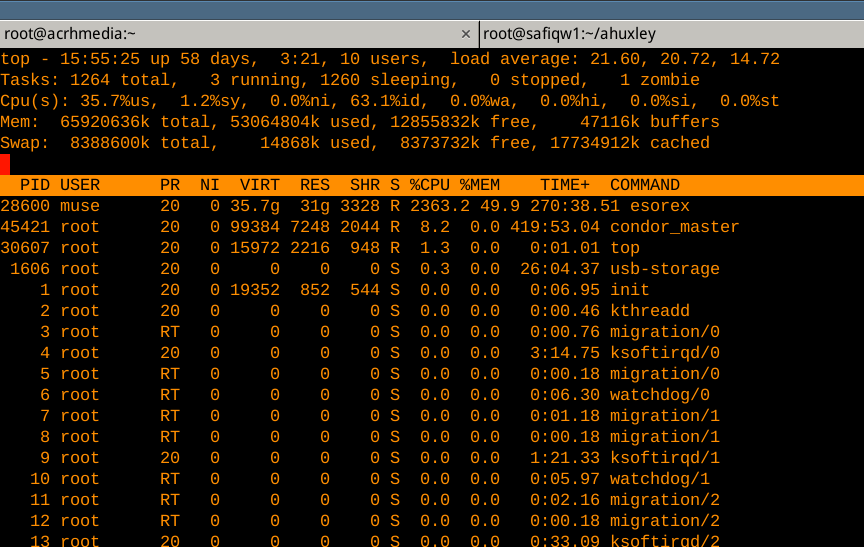Viewport: 864px width, 547px height.
Task: Select the 15:55:25 time in top header
Action: [100, 59]
